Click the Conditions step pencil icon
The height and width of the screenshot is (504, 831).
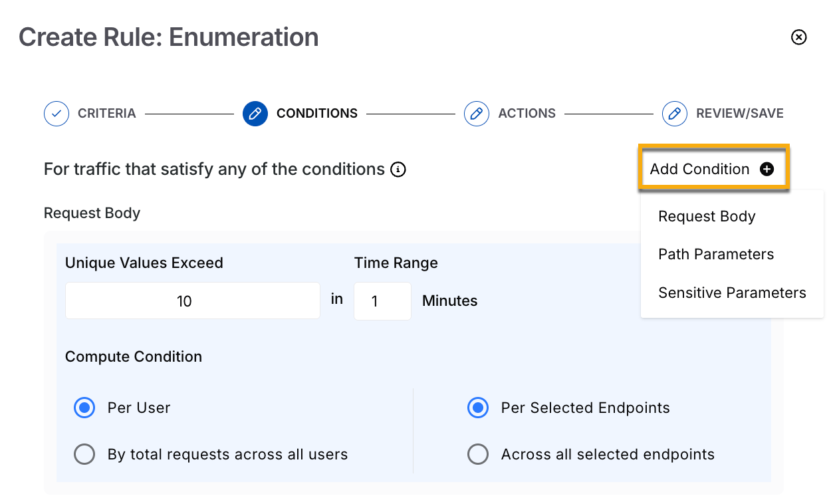coord(255,114)
